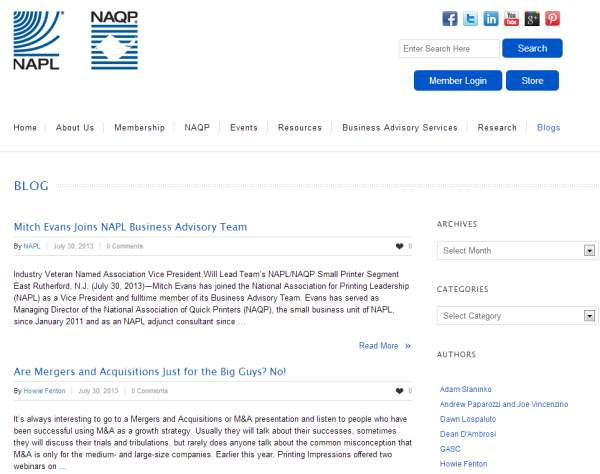
Task: Open the YouTube social icon
Action: [511, 18]
